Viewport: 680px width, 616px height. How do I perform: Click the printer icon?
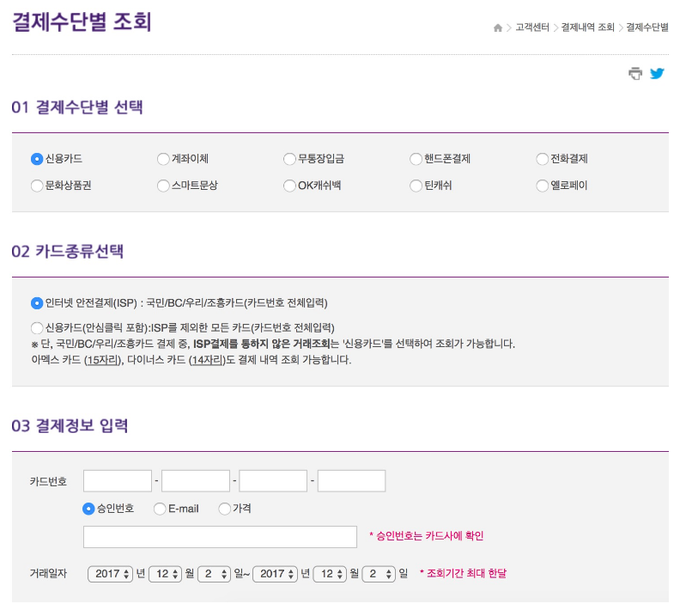coord(635,74)
